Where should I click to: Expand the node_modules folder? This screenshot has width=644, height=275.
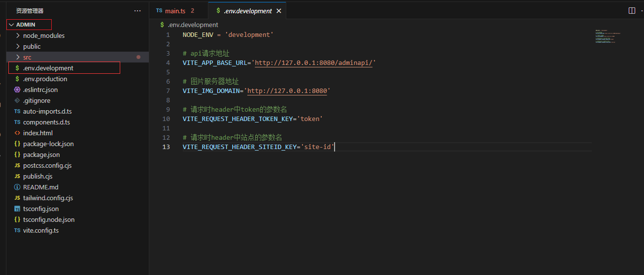pyautogui.click(x=43, y=35)
